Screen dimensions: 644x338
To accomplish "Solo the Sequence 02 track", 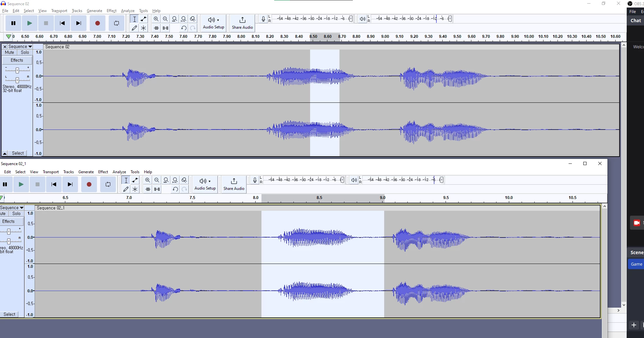I will pos(25,52).
